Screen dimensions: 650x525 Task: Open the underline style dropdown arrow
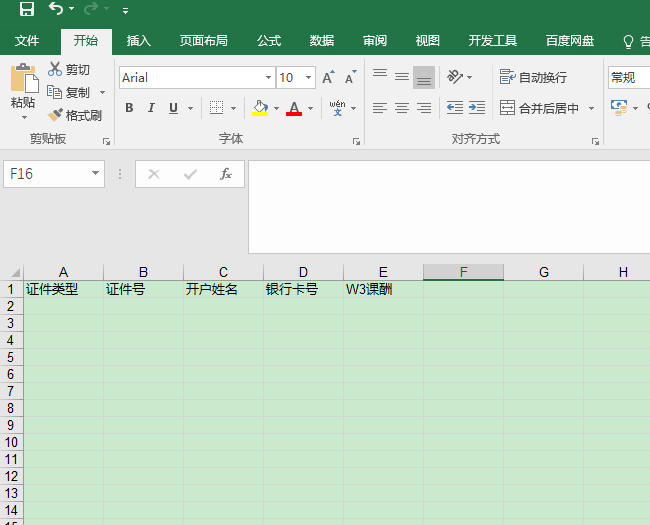click(x=190, y=108)
